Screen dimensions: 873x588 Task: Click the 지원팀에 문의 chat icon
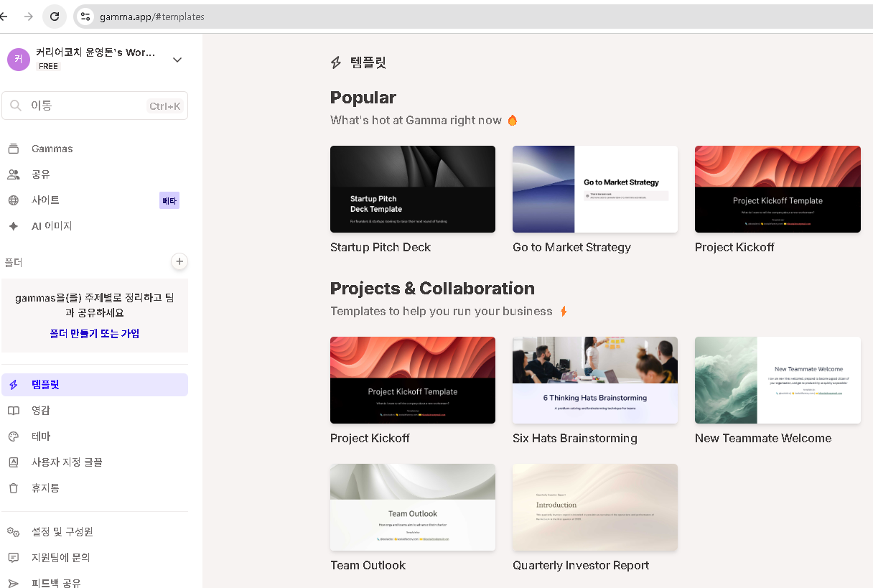click(x=13, y=558)
